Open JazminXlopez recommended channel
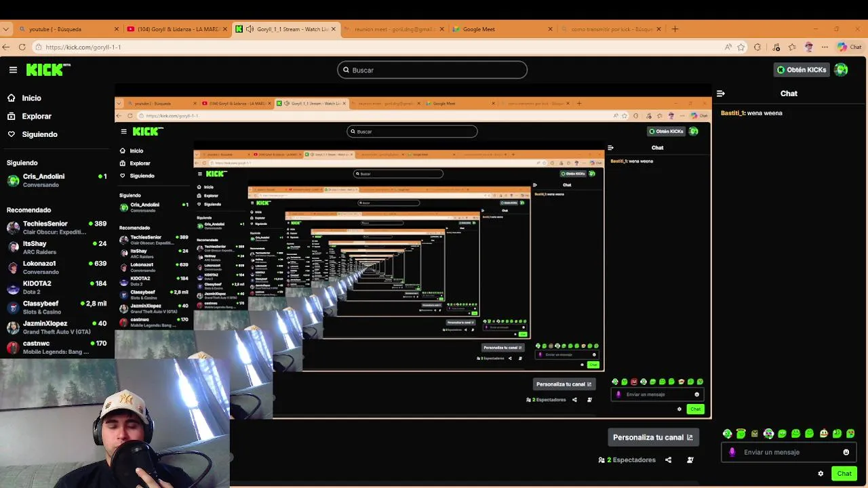The height and width of the screenshot is (488, 868). tap(56, 327)
